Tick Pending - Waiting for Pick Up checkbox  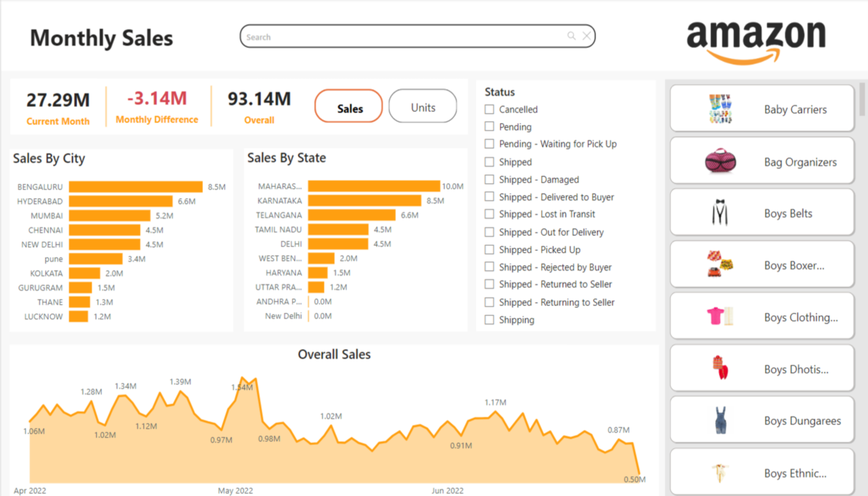pos(489,144)
